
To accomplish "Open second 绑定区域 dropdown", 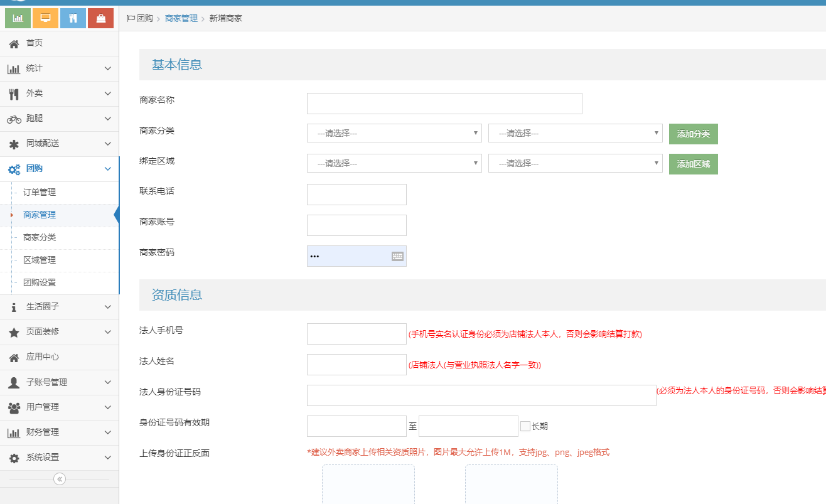I will point(575,163).
